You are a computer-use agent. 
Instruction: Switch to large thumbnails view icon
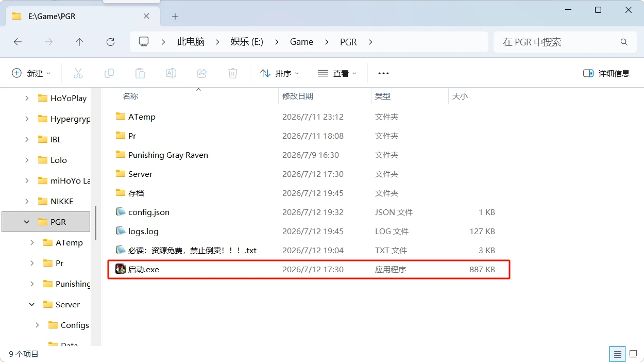point(632,354)
